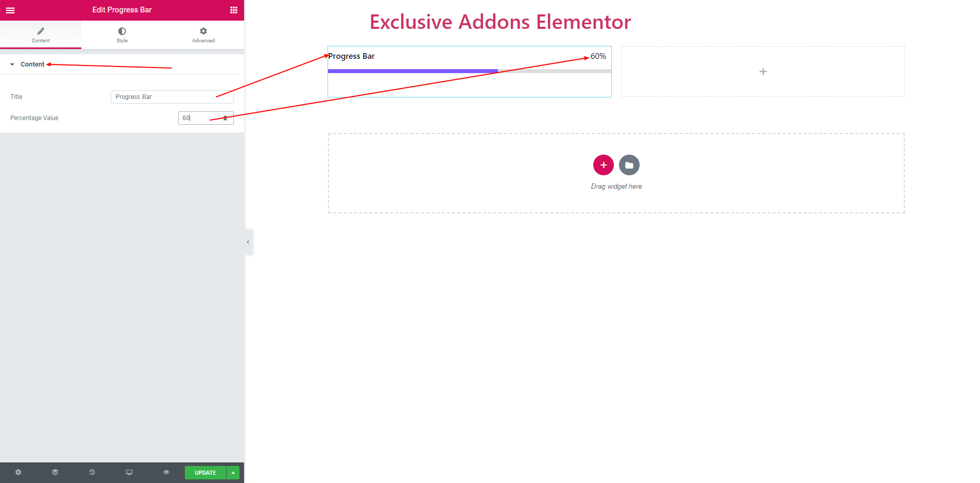Open the hamburger menu icon
This screenshot has height=483, width=980.
(x=10, y=10)
